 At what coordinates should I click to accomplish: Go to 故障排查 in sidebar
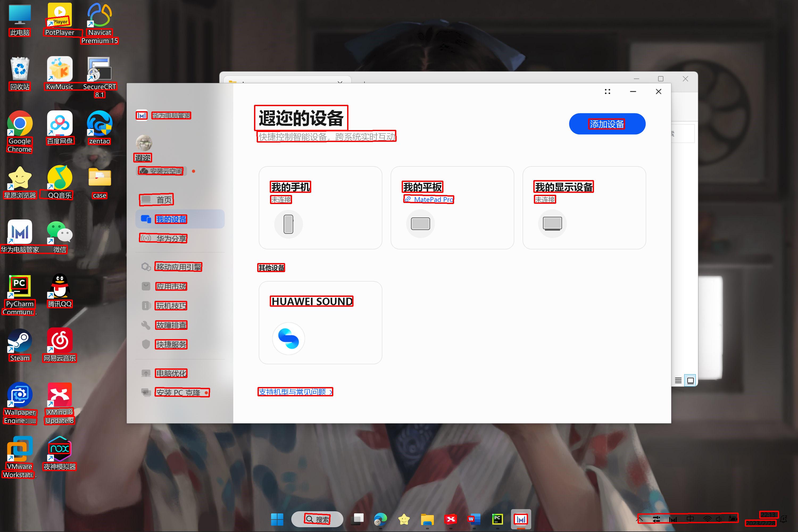[171, 325]
